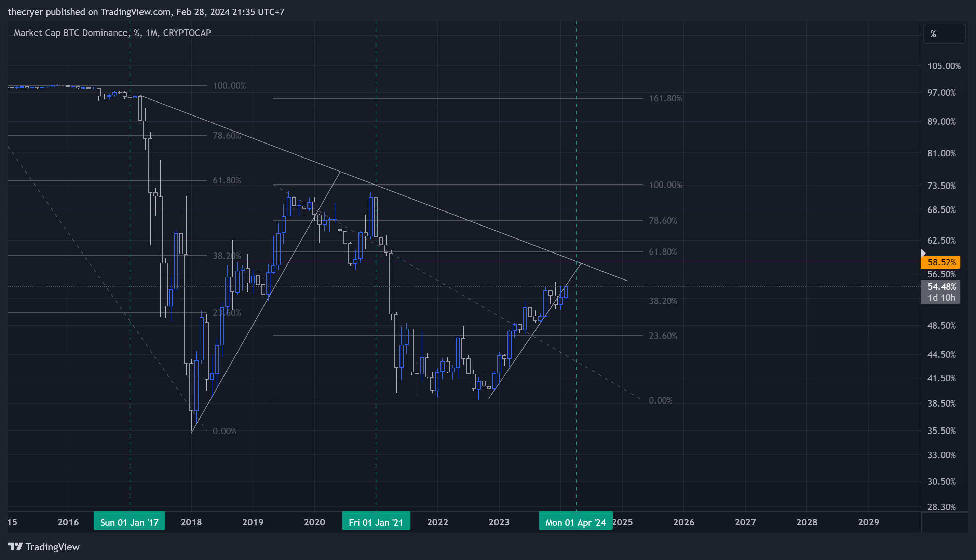
Task: Click the 89.00% price axis label
Action: tap(941, 122)
